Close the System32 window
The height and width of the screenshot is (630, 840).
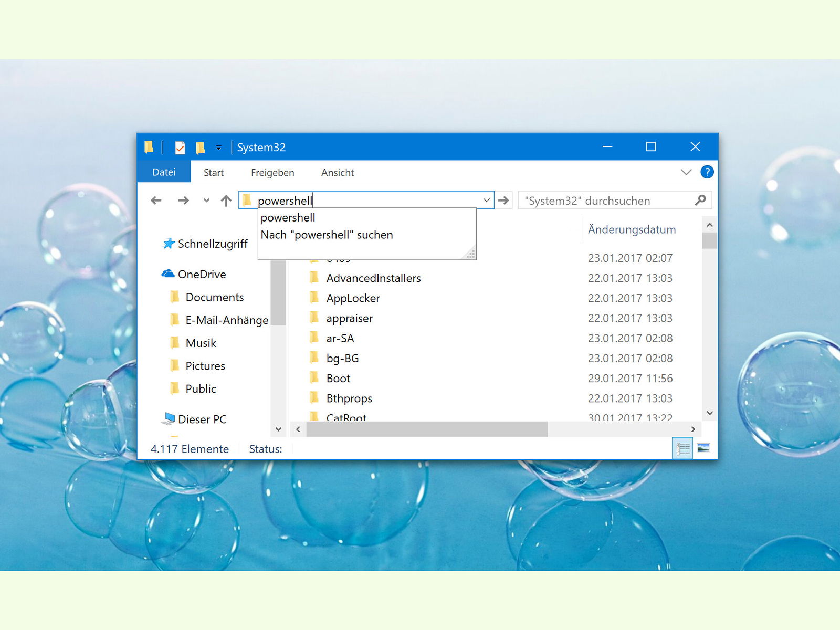(695, 147)
